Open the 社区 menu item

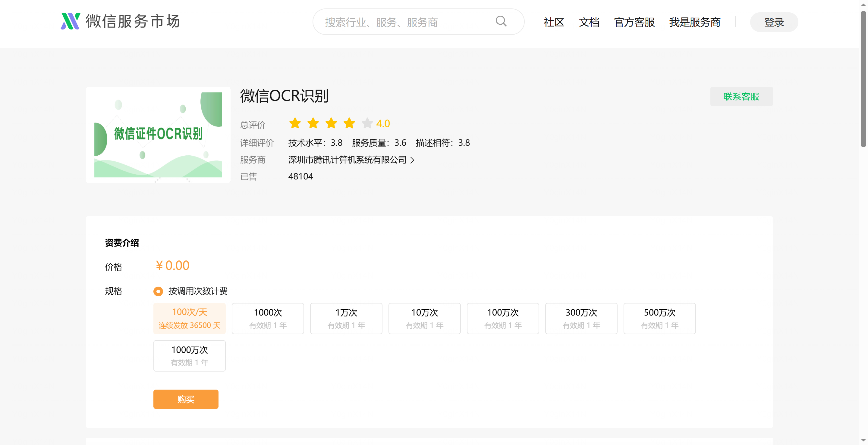554,22
